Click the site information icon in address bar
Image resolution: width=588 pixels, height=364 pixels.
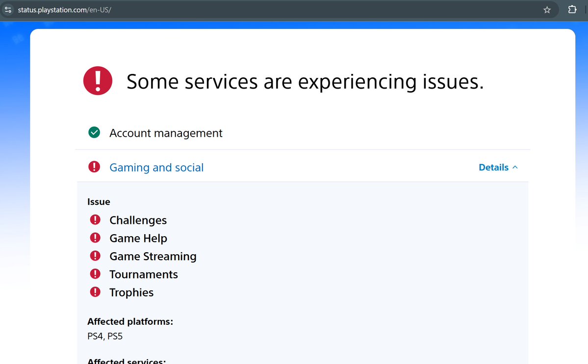click(x=8, y=10)
